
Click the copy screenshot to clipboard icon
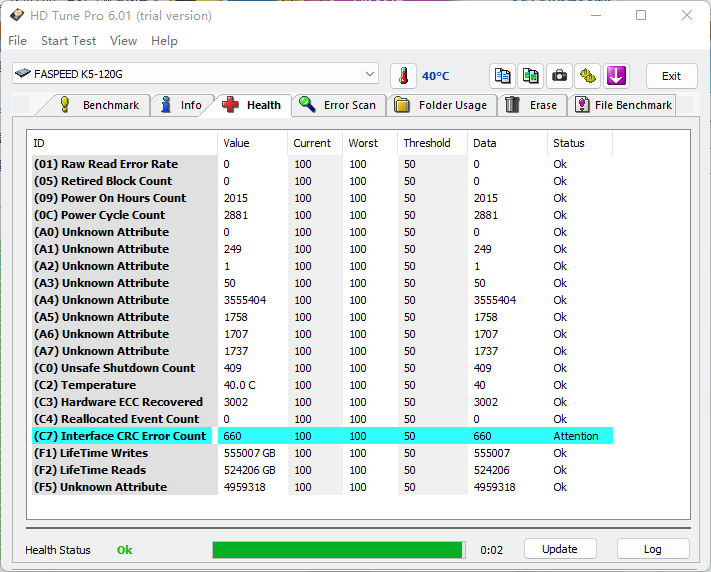click(x=531, y=76)
